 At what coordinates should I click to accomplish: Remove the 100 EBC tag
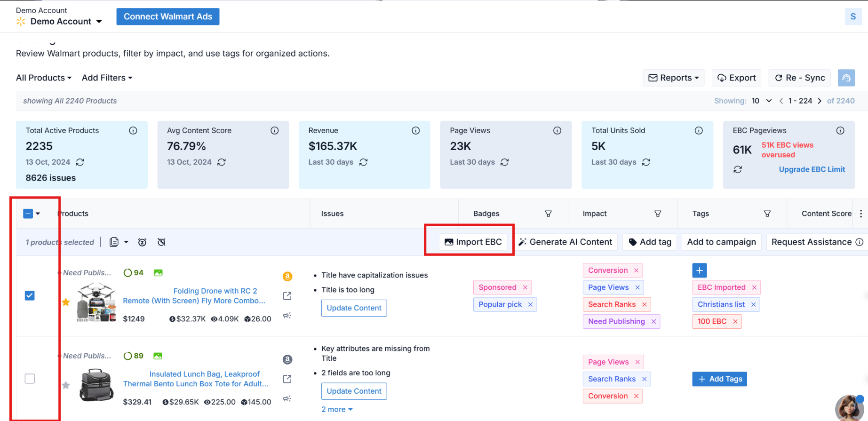[735, 321]
